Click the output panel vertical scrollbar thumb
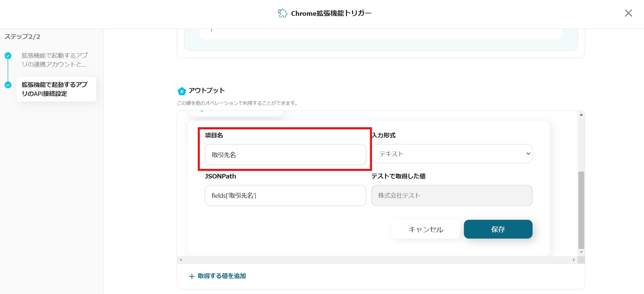The width and height of the screenshot is (644, 294). click(x=581, y=210)
